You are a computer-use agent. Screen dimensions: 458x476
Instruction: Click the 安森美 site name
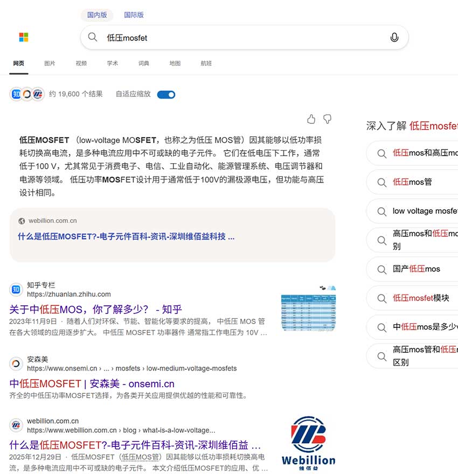[38, 360]
